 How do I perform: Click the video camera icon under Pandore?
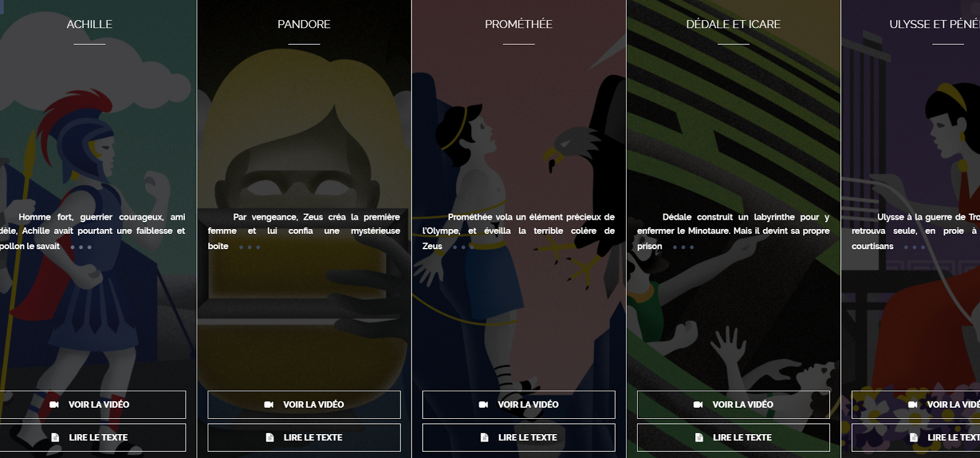[x=268, y=405]
